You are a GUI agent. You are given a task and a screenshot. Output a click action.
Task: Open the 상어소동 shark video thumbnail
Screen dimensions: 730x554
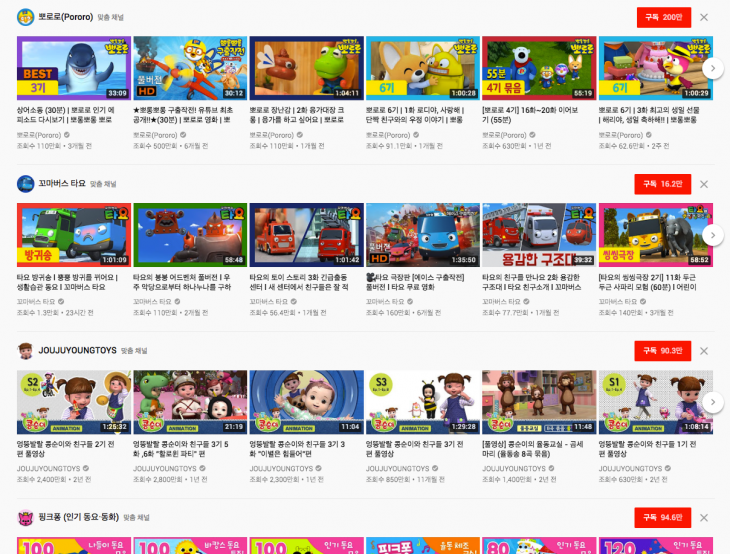(x=73, y=68)
